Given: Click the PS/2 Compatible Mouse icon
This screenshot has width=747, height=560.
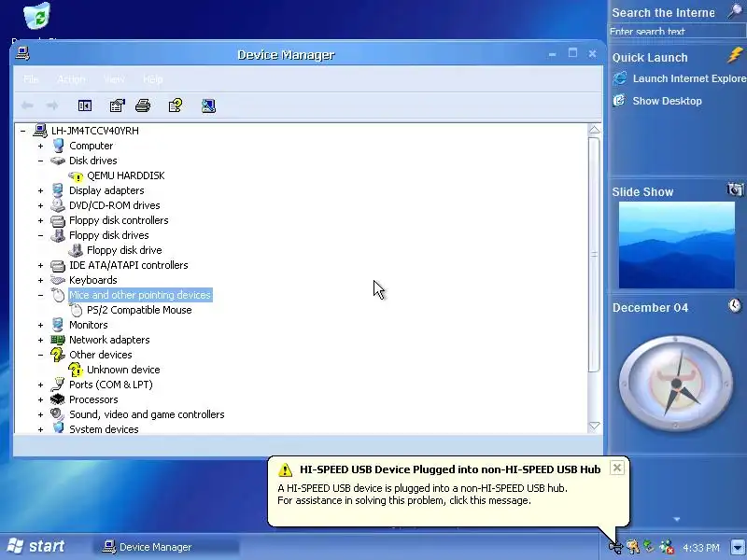Looking at the screenshot, I should 76,310.
